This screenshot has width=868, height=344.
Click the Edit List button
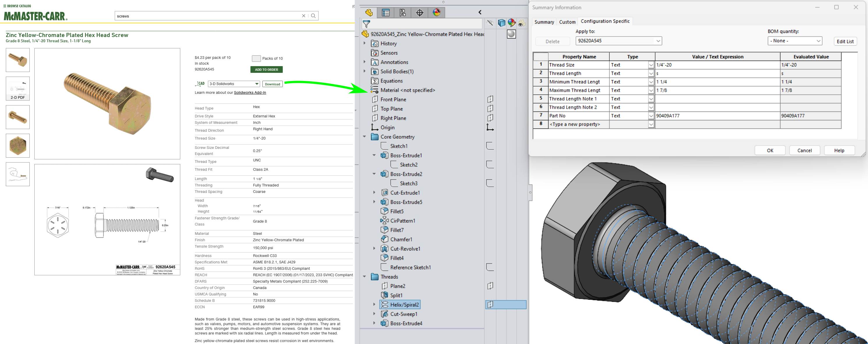point(845,41)
